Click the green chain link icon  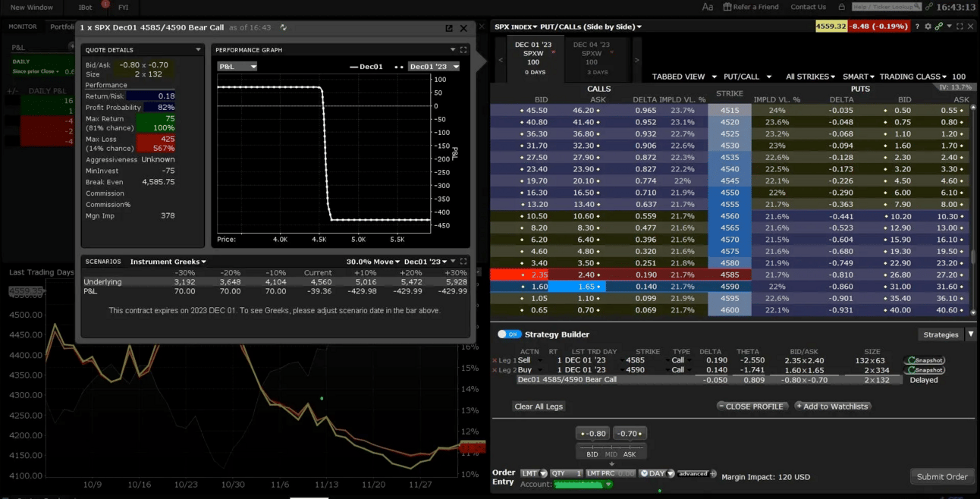click(939, 27)
